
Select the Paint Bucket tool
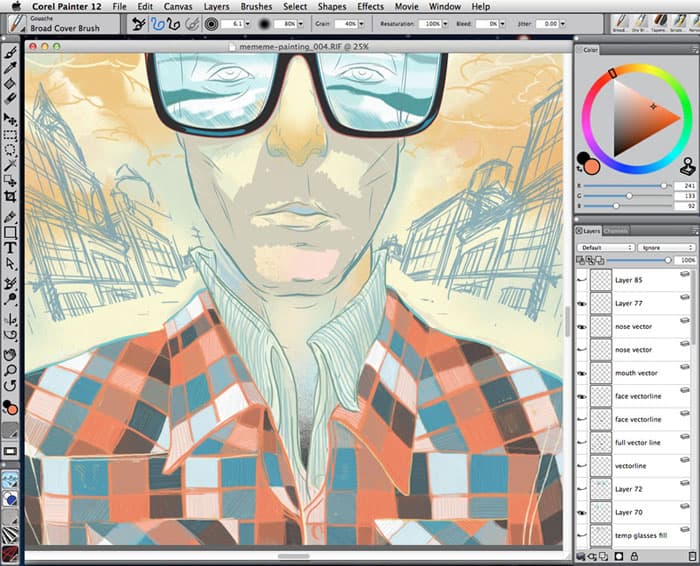click(10, 83)
